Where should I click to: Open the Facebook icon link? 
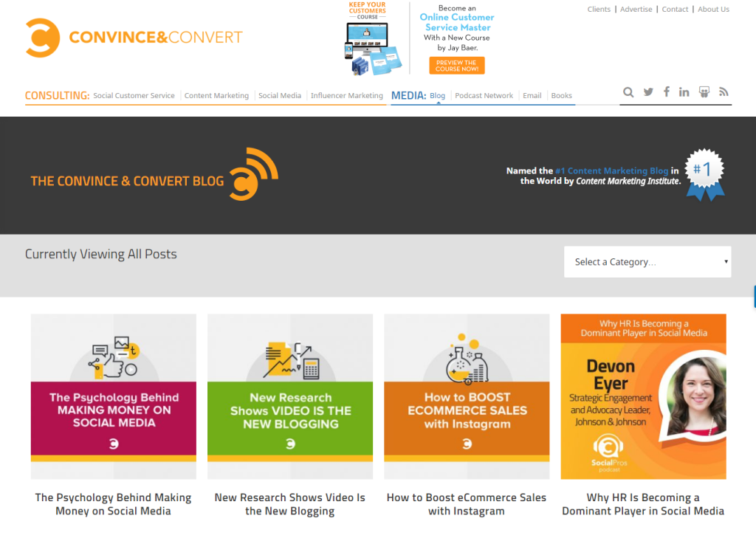coord(667,92)
